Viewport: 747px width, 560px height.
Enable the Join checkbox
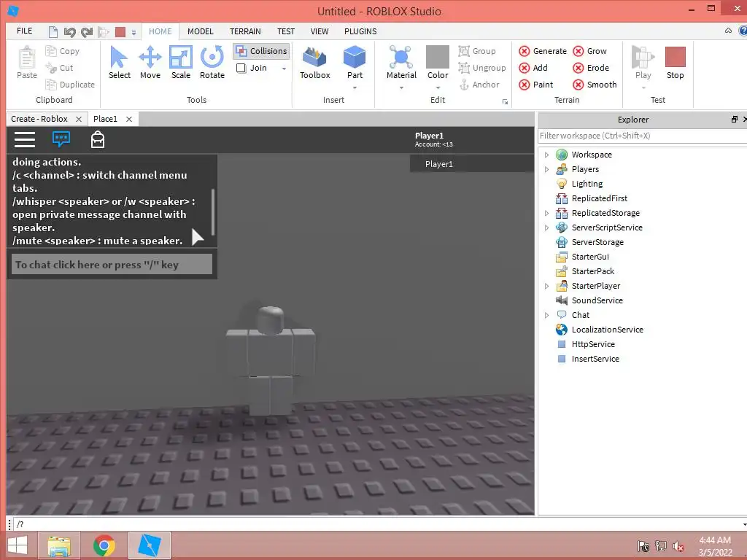(x=241, y=68)
